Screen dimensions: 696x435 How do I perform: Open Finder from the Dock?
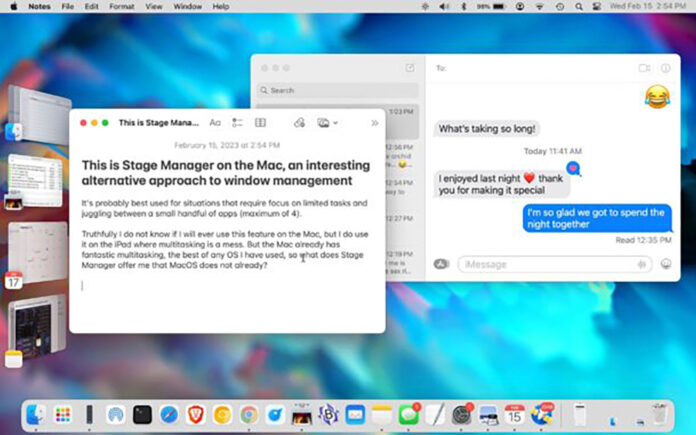[x=36, y=415]
